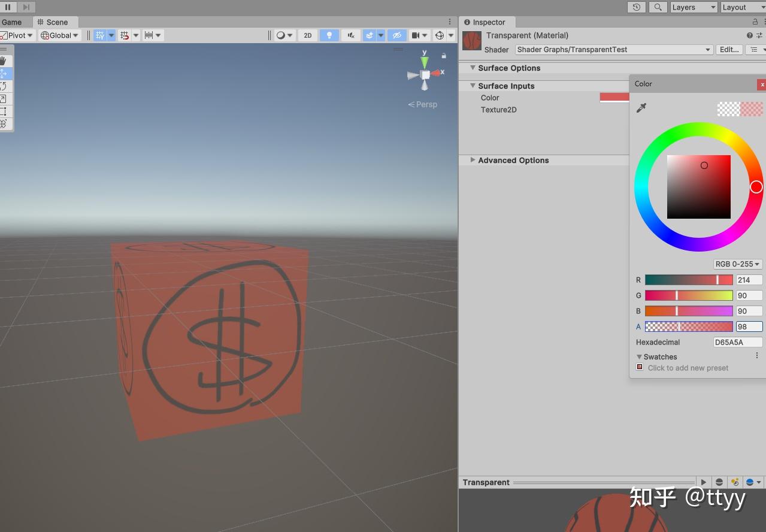766x532 pixels.
Task: Toggle scene lighting with the bulb icon
Action: (329, 35)
